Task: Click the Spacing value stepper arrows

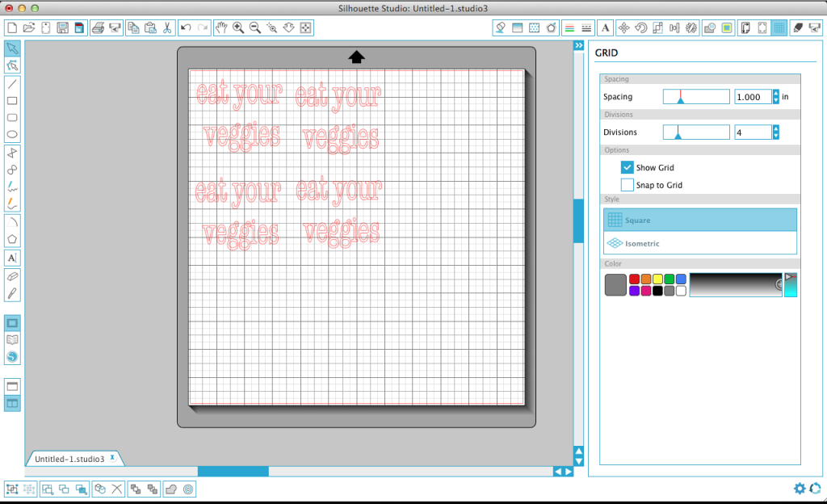Action: pyautogui.click(x=776, y=96)
